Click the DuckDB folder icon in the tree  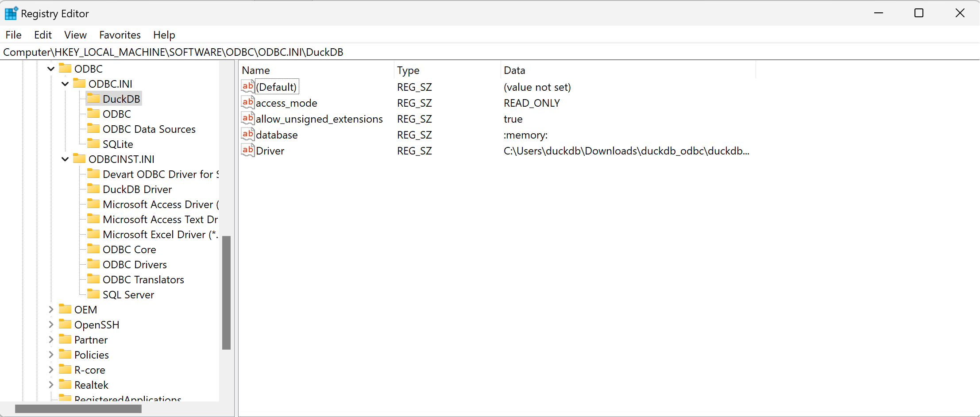(x=94, y=98)
